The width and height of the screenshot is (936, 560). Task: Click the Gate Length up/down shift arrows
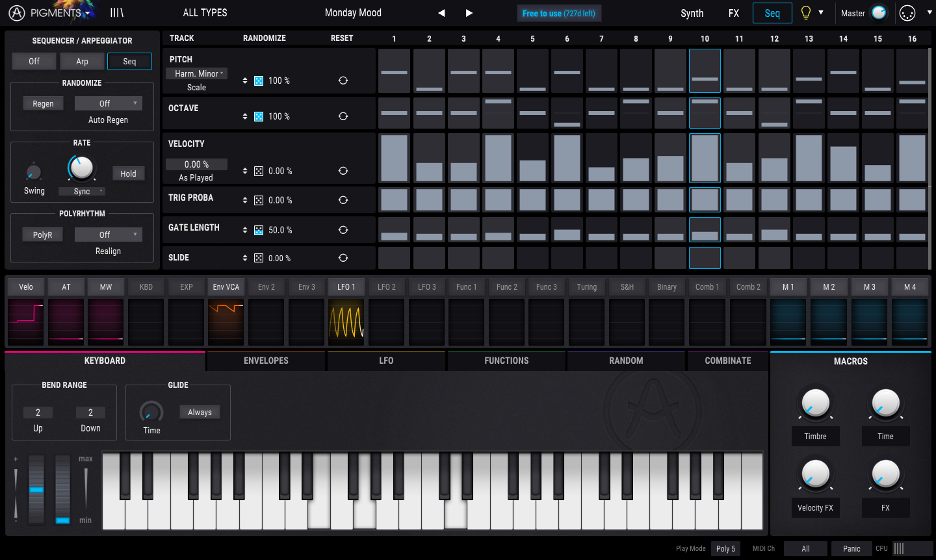point(245,230)
